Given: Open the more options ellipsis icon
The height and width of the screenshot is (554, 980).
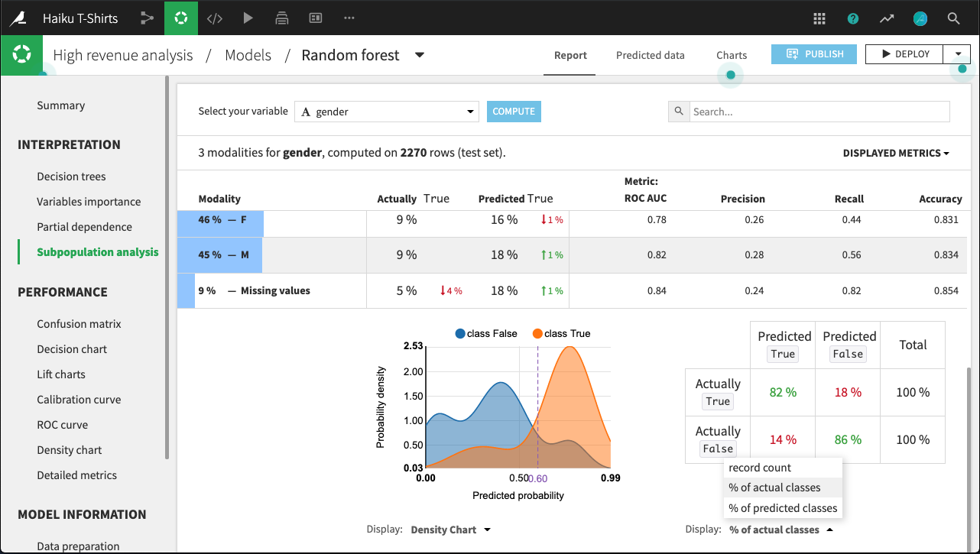Looking at the screenshot, I should pyautogui.click(x=349, y=18).
